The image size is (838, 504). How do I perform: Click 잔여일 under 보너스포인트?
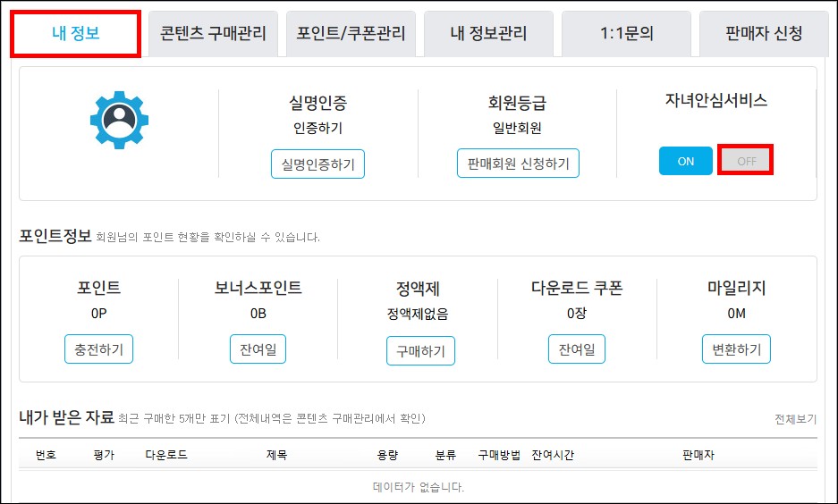coord(258,349)
